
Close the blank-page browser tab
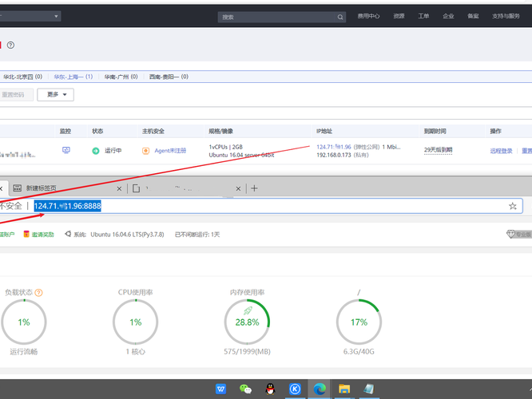click(x=238, y=189)
